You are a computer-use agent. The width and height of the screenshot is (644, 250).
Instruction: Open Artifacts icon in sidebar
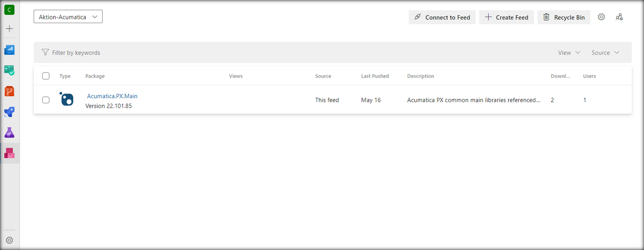click(9, 153)
